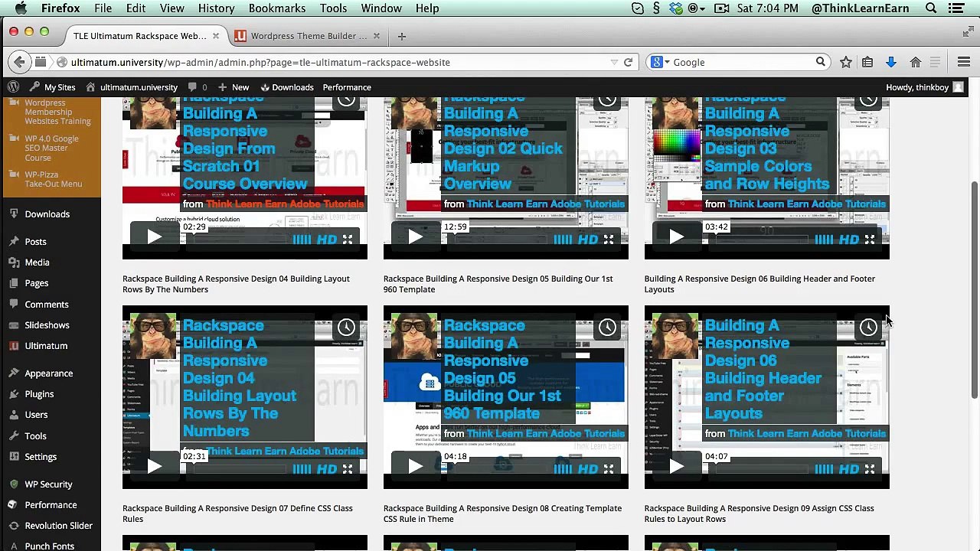Enter fullscreen on Design 03 Sample Colors video
980x551 pixels.
[870, 240]
